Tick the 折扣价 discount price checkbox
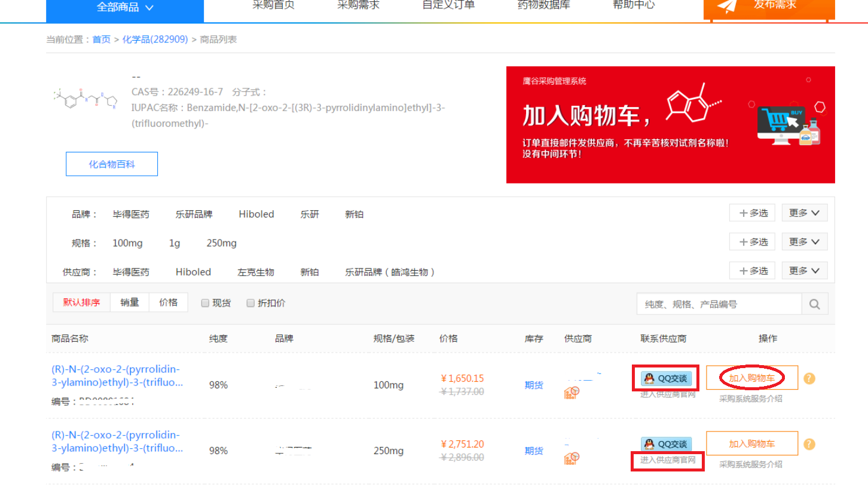Viewport: 868px width, 490px height. pos(251,303)
